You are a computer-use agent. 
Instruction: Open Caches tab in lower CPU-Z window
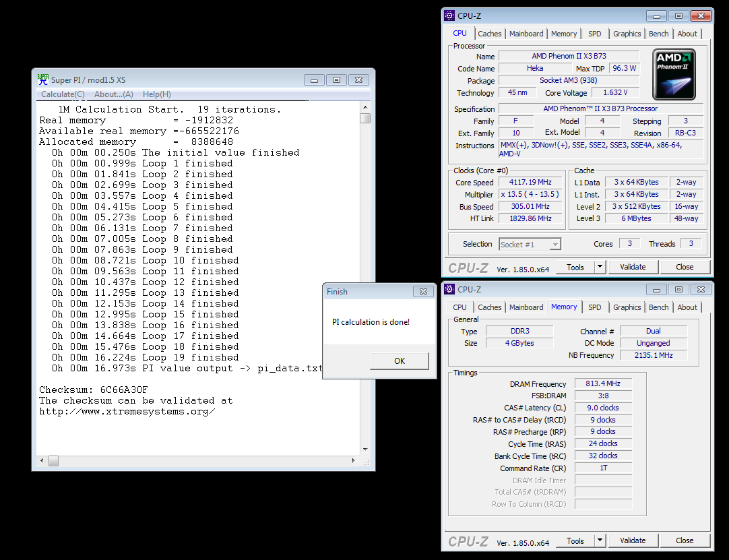click(490, 307)
